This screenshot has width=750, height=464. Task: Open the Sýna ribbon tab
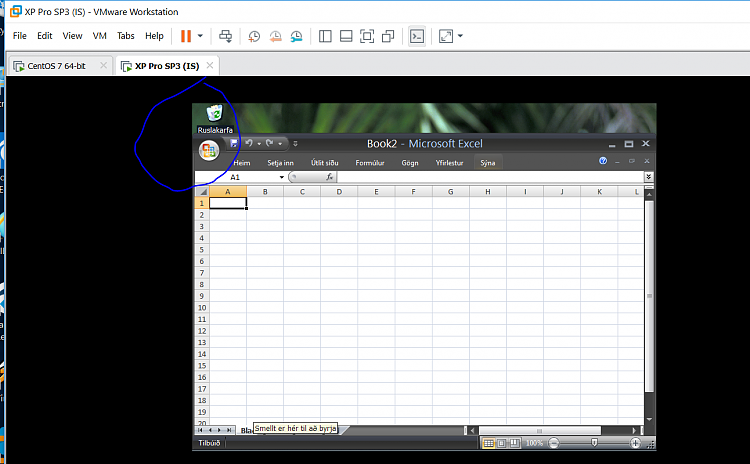tap(487, 163)
